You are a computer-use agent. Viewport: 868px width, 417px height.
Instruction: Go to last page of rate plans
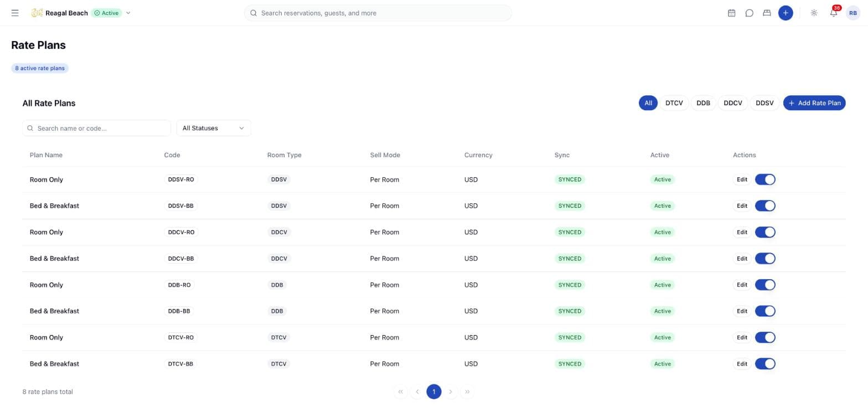click(467, 392)
